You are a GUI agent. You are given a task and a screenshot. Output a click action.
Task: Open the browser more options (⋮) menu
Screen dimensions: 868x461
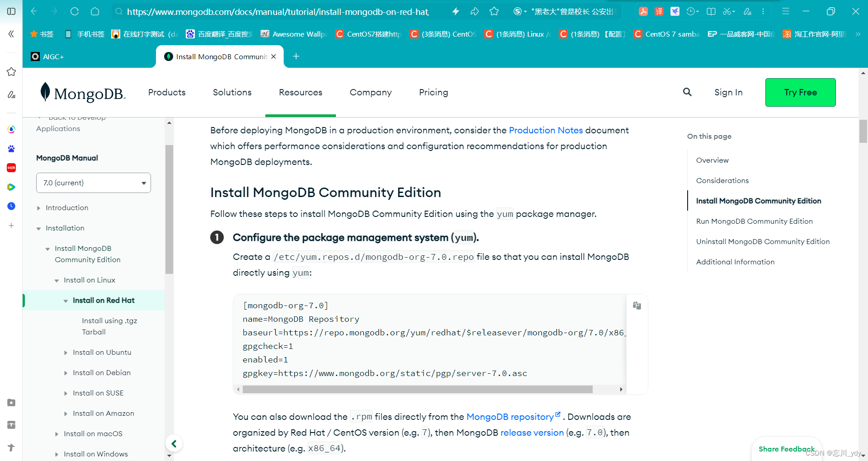pos(763,11)
